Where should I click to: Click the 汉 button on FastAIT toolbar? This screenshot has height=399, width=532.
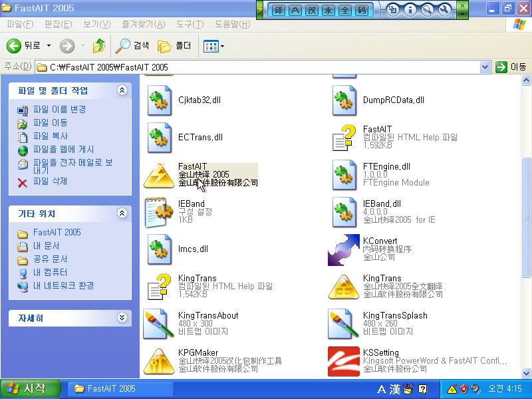[312, 10]
